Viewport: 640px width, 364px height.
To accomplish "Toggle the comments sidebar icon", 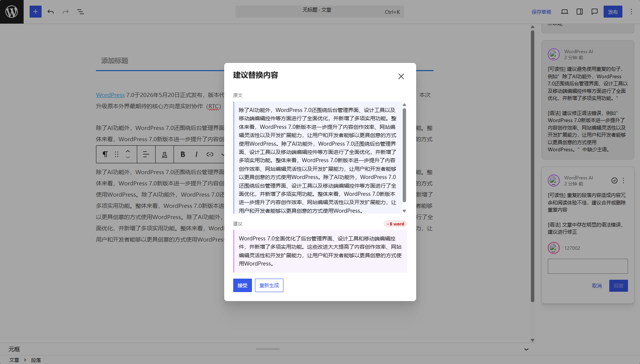I will pyautogui.click(x=595, y=12).
